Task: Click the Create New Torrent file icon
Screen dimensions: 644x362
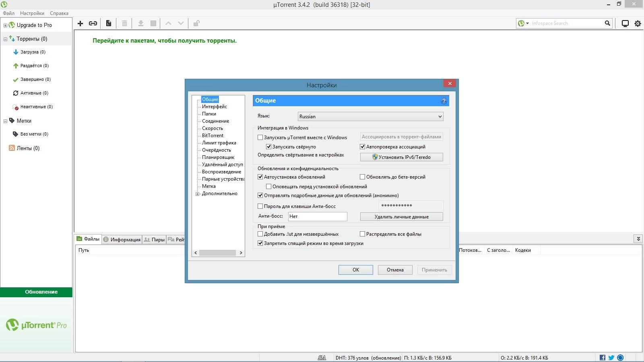Action: tap(109, 23)
